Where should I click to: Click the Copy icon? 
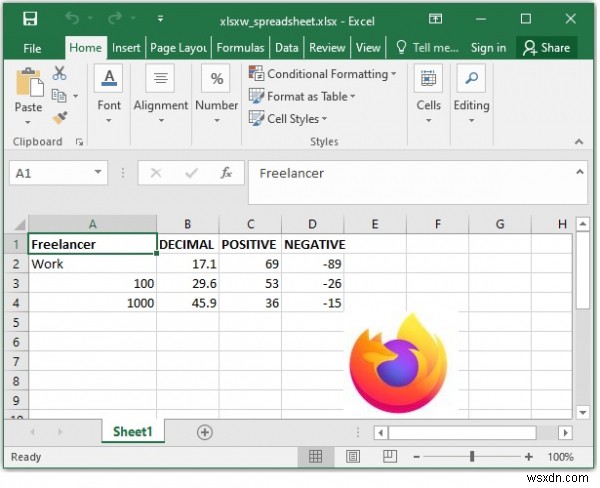pyautogui.click(x=59, y=96)
